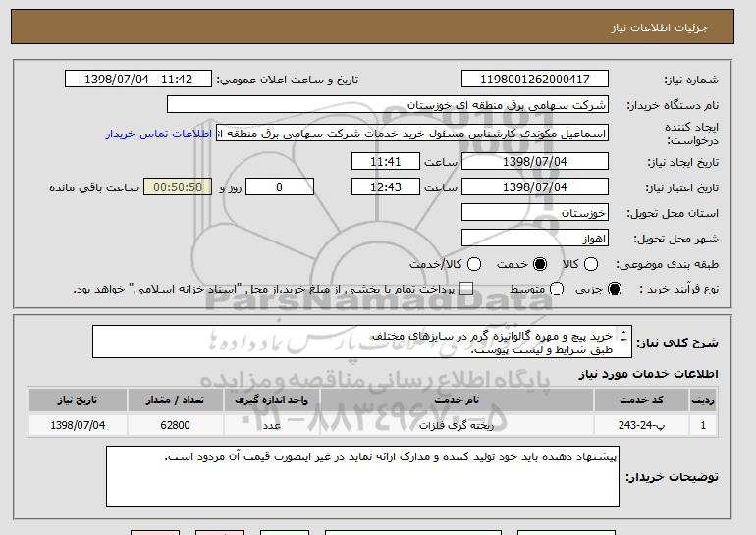Click the remaining time countdown box
Viewport: 756px width, 535px height.
pyautogui.click(x=178, y=187)
